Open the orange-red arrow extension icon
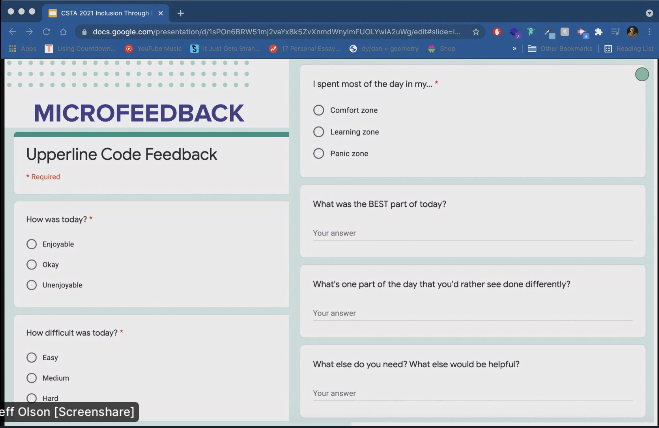 tap(583, 32)
